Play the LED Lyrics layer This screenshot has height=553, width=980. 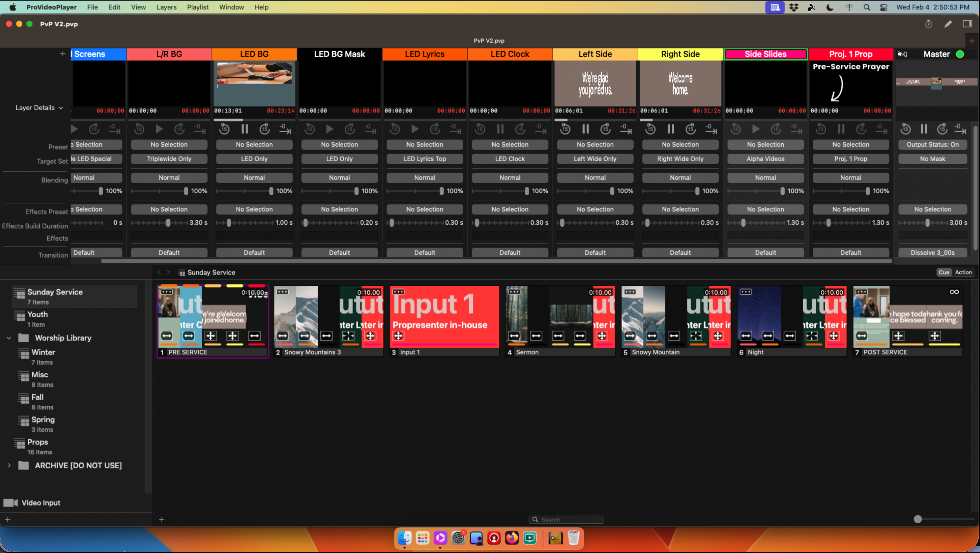pos(415,129)
